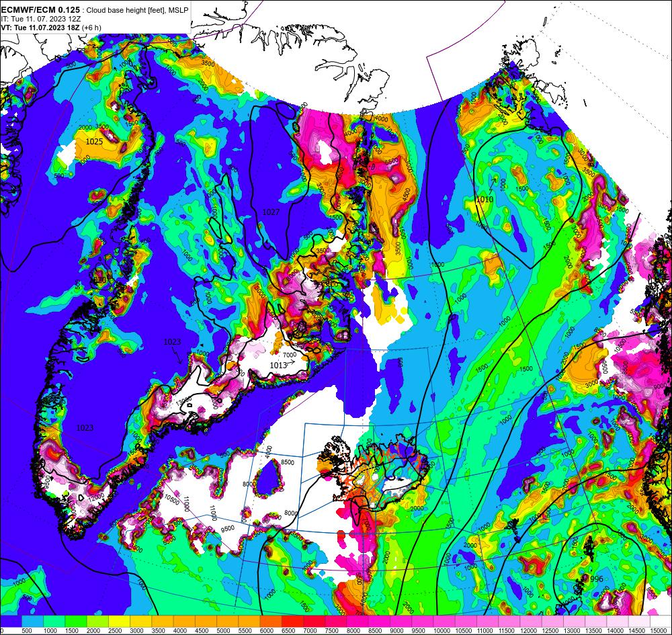
Task: Click the line "IT: Tue 11. 07. 2023 12Z"
Action: click(41, 19)
